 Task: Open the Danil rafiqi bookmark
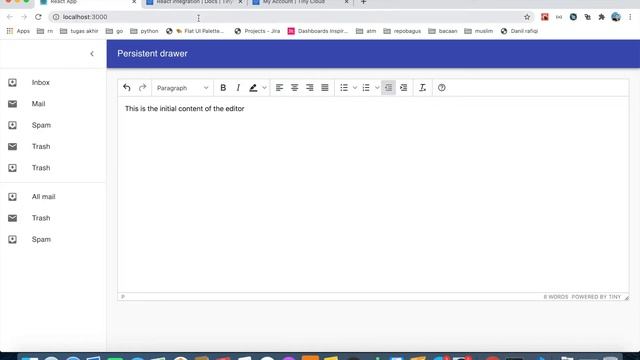519,31
